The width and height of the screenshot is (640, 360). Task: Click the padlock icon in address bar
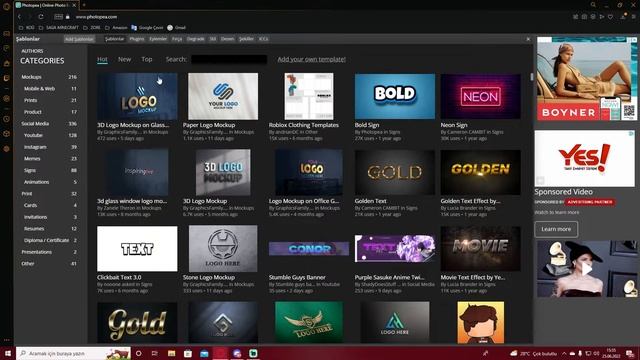[x=68, y=17]
